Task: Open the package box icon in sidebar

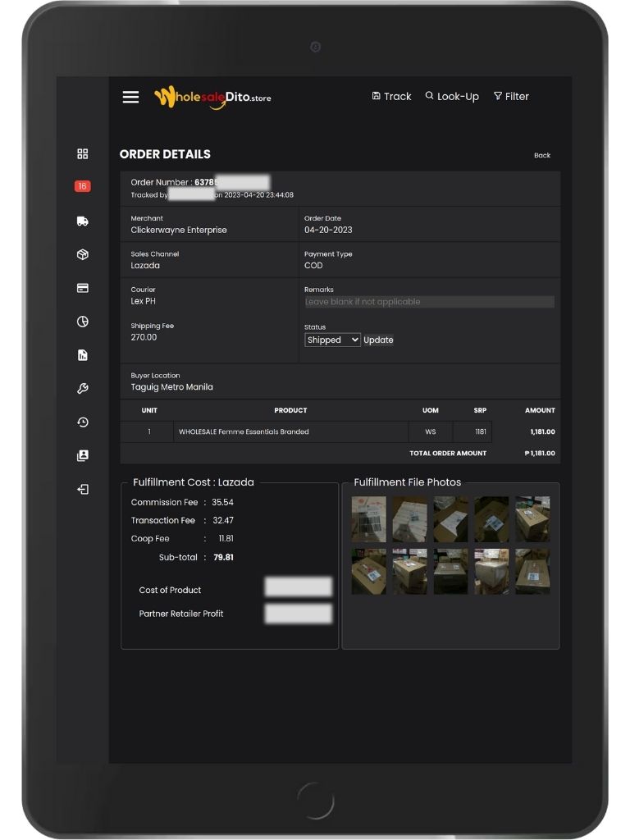Action: [x=83, y=255]
